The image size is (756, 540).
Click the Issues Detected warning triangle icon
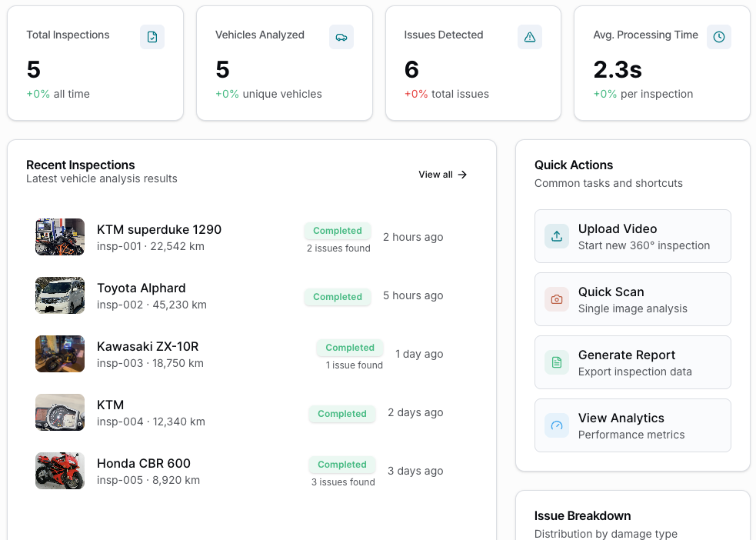(530, 37)
